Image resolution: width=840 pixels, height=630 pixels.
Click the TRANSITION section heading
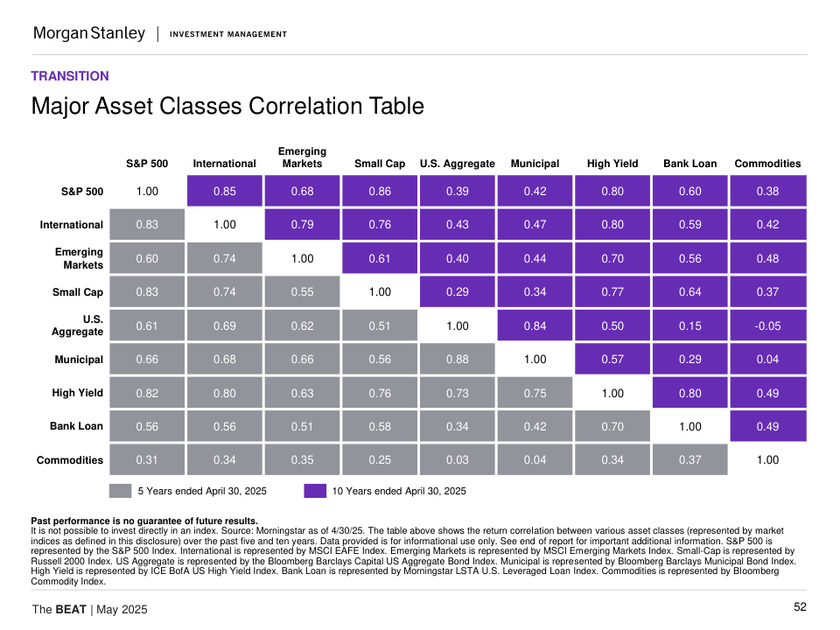pos(70,76)
